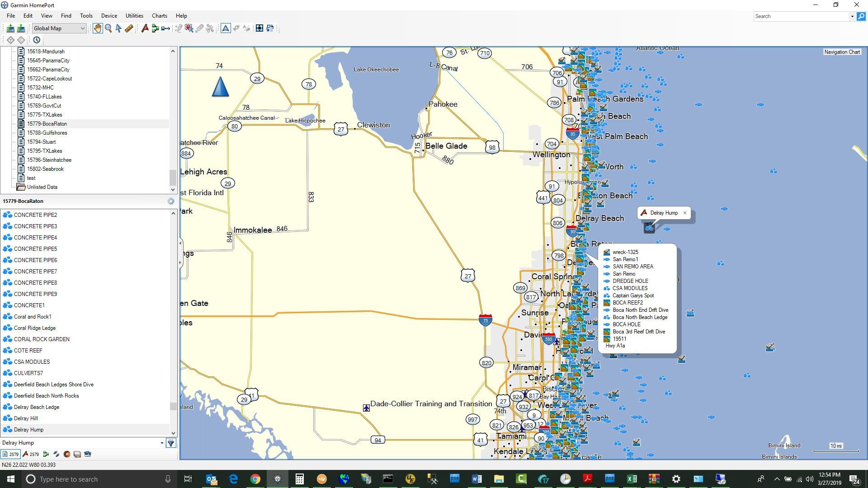
Task: Click the Send to Device toolbar icon
Action: pos(21,28)
